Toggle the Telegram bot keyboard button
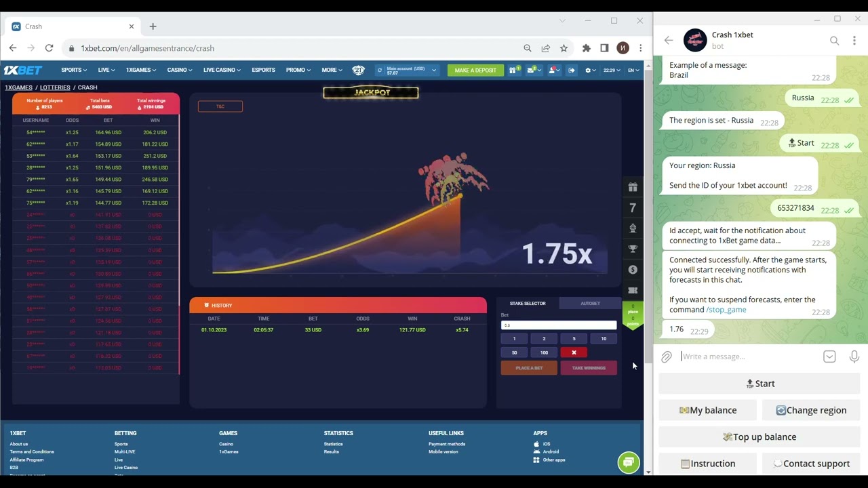Viewport: 868px width, 488px height. coord(829,357)
